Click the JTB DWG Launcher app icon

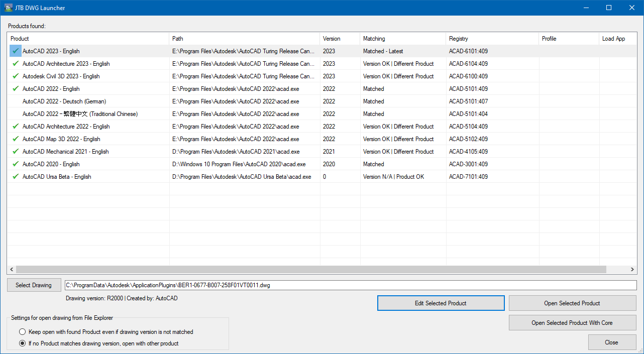pos(9,8)
